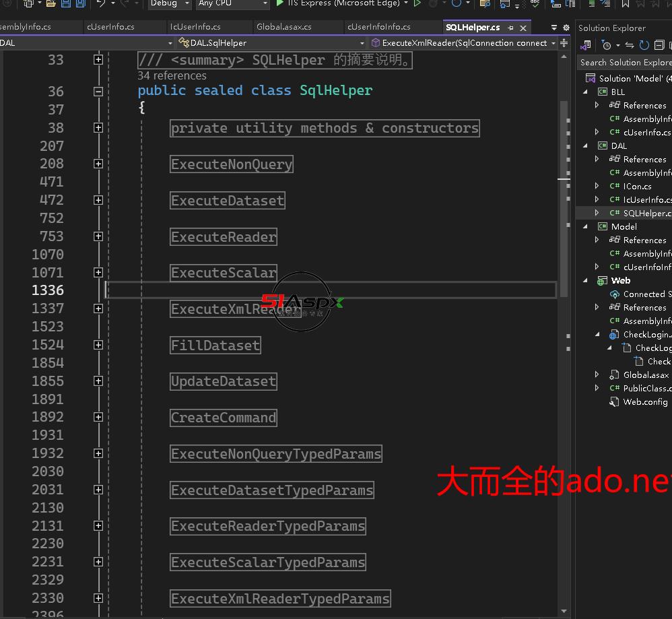Click the Start IIS Express run button
The height and width of the screenshot is (619, 672).
(x=280, y=3)
